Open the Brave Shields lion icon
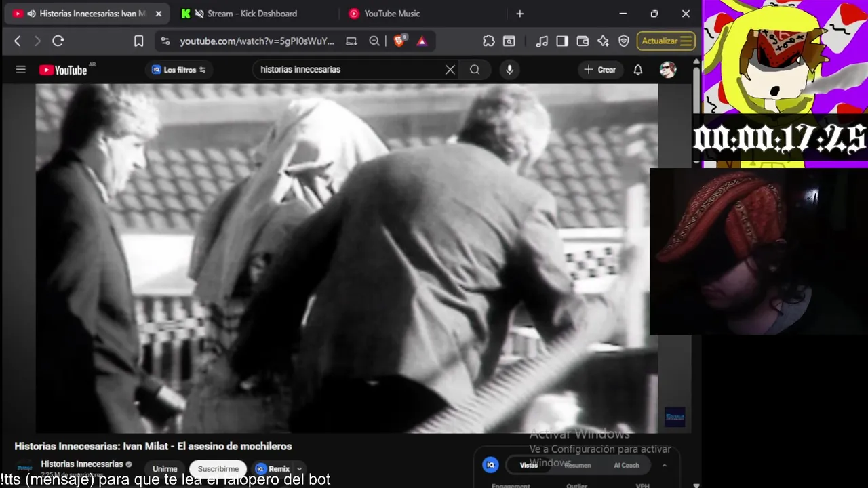868x488 pixels. point(399,41)
